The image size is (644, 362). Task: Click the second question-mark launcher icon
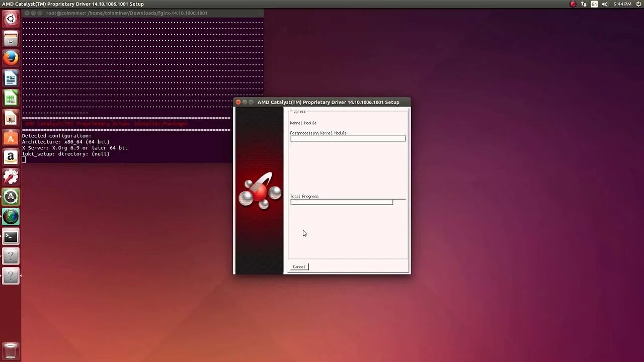[x=11, y=276]
